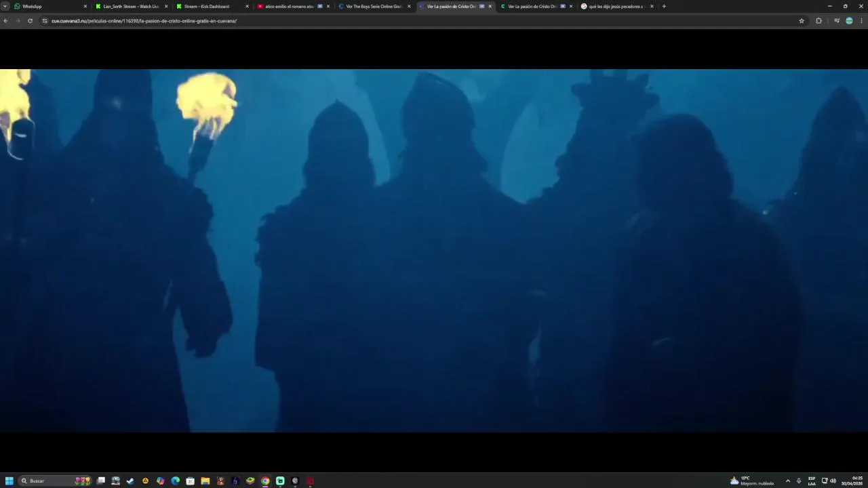Image resolution: width=868 pixels, height=488 pixels.
Task: Close the atico emilio el romano tab
Action: (x=328, y=6)
